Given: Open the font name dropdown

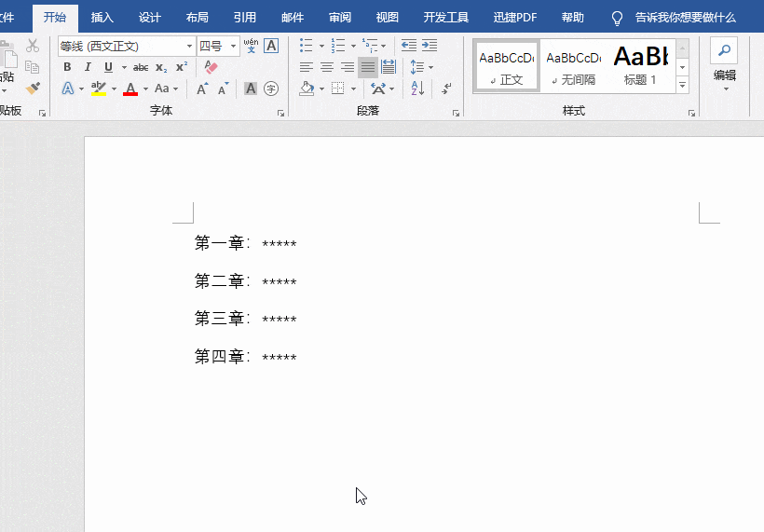Looking at the screenshot, I should [x=189, y=47].
